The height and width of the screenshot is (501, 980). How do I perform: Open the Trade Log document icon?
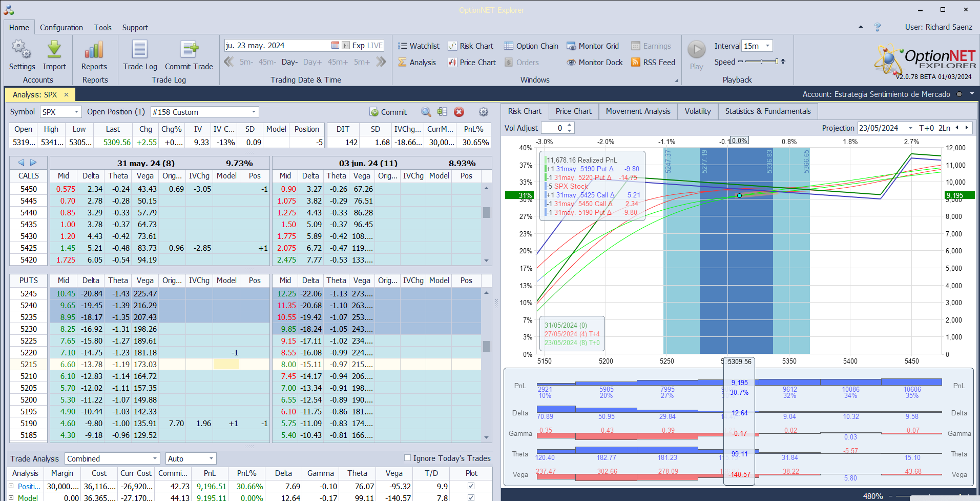[x=140, y=49]
